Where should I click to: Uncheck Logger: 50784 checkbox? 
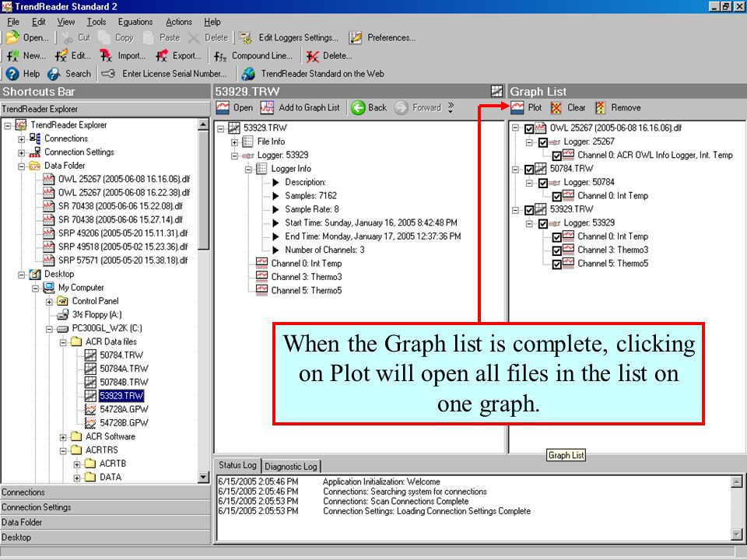click(542, 183)
